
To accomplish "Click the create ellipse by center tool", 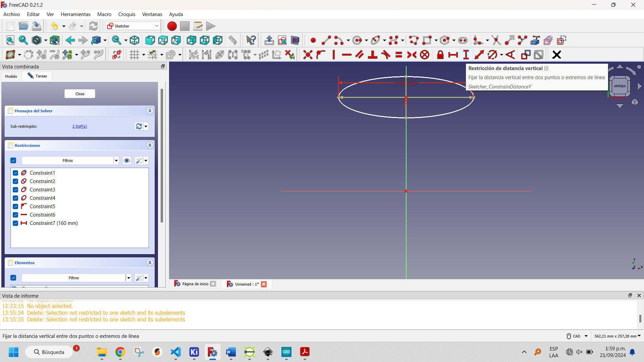I will coord(375,40).
